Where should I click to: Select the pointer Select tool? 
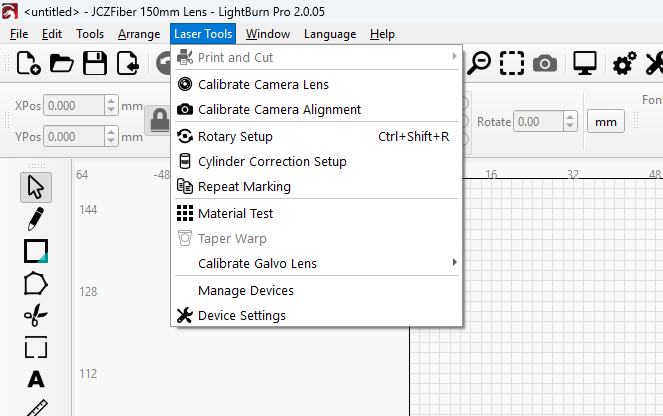36,186
